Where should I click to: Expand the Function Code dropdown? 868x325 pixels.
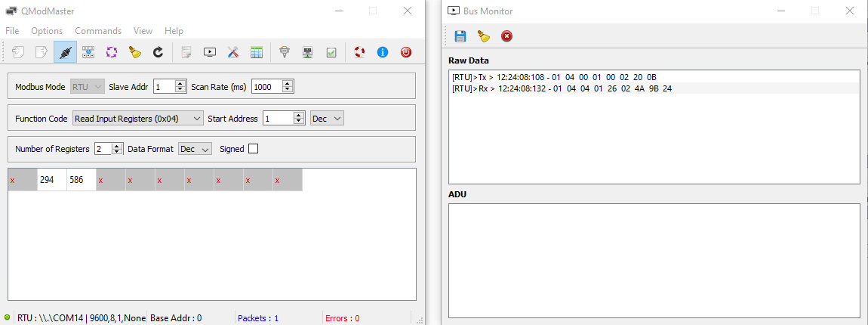138,118
